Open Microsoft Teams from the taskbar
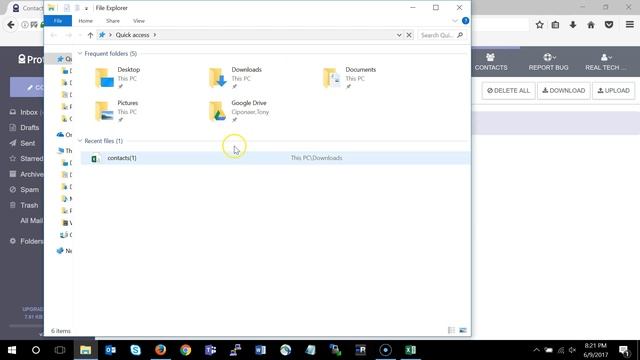Viewport: 640px width, 360px height. (211, 350)
